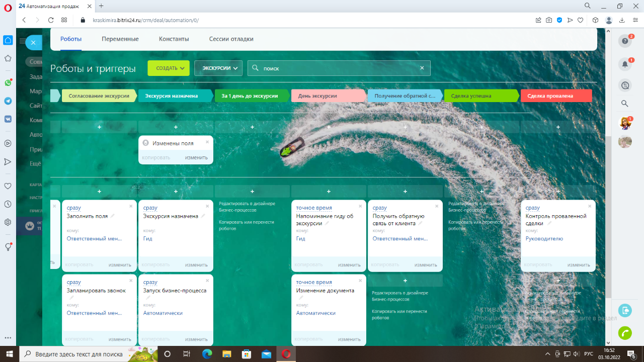Select the Согласование экскурсии stage
644x362 pixels.
point(99,96)
